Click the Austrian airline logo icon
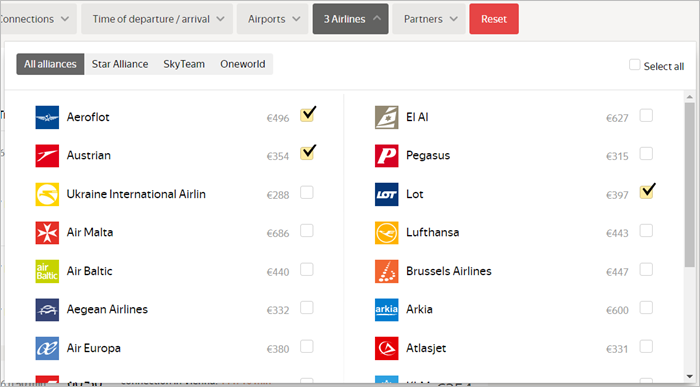The width and height of the screenshot is (700, 387). click(47, 156)
